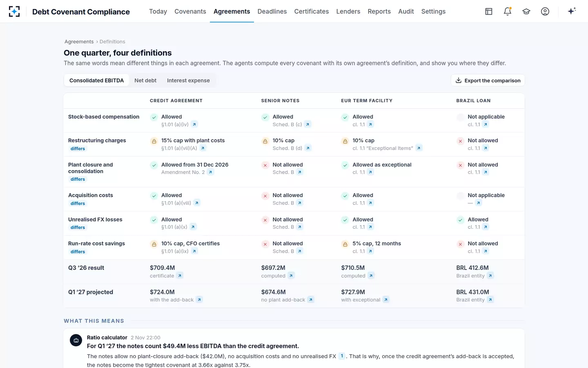Open source link for §1.01 (a)(vii)(A)

(203, 148)
